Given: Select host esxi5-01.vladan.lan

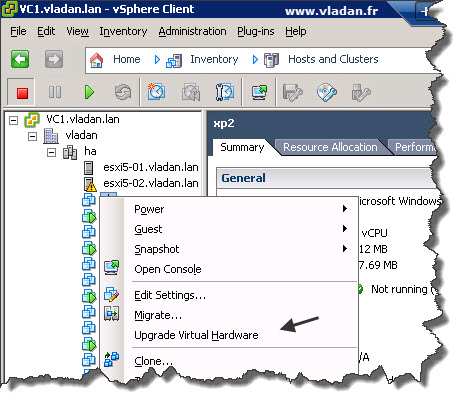Looking at the screenshot, I should (x=151, y=167).
